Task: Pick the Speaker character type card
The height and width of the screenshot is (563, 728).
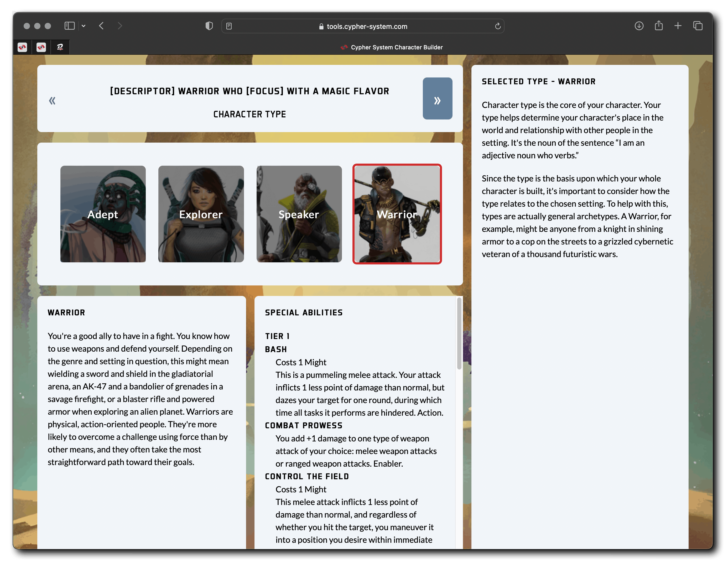Action: pyautogui.click(x=299, y=214)
